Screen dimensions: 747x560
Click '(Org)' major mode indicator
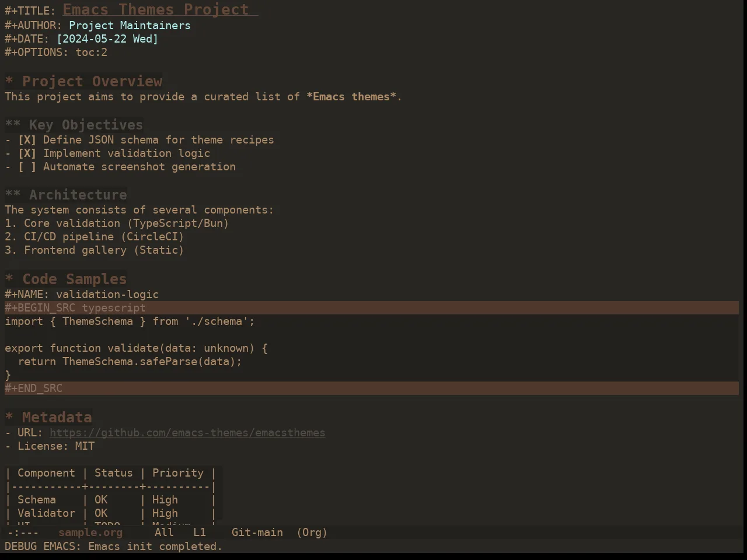(x=312, y=533)
